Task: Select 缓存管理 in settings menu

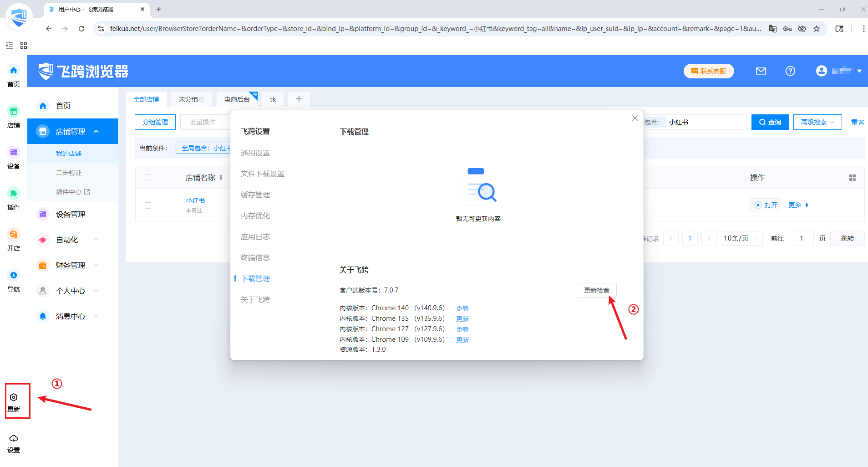Action: pos(255,195)
